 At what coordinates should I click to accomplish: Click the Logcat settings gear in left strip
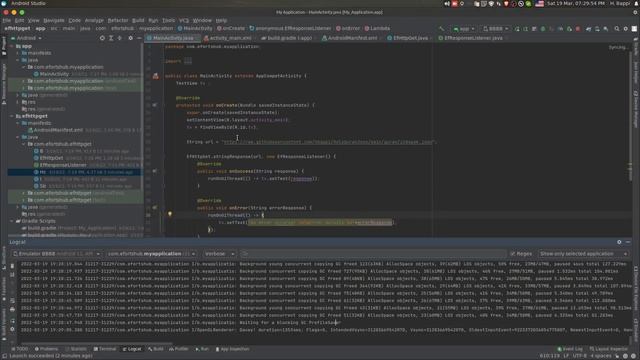tap(12, 329)
